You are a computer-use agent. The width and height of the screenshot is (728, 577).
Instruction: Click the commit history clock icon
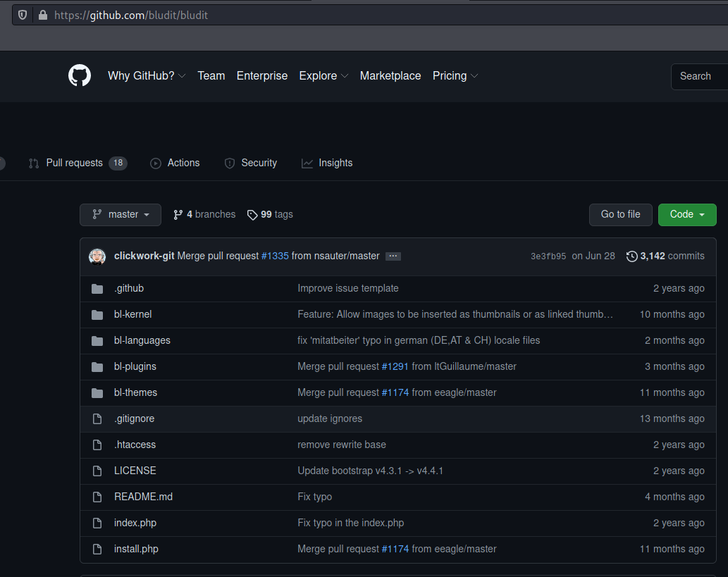pos(631,256)
